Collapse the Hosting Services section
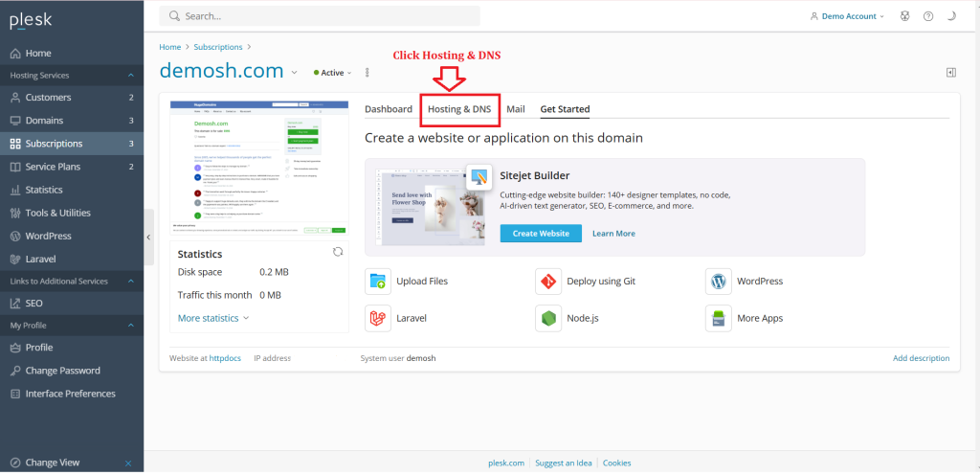 tap(130, 76)
